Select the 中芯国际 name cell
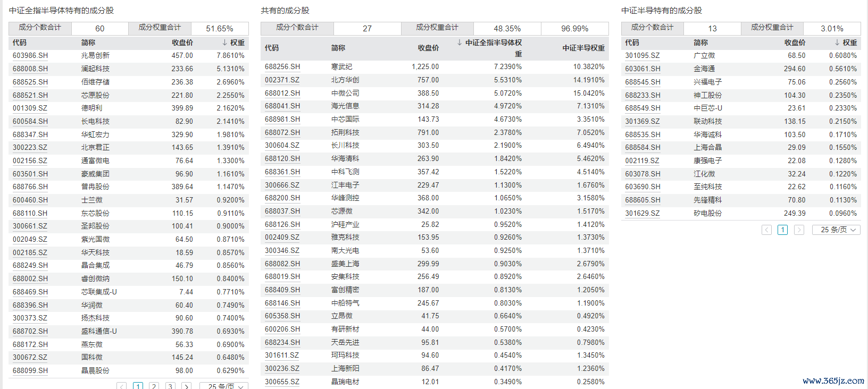 (345, 120)
